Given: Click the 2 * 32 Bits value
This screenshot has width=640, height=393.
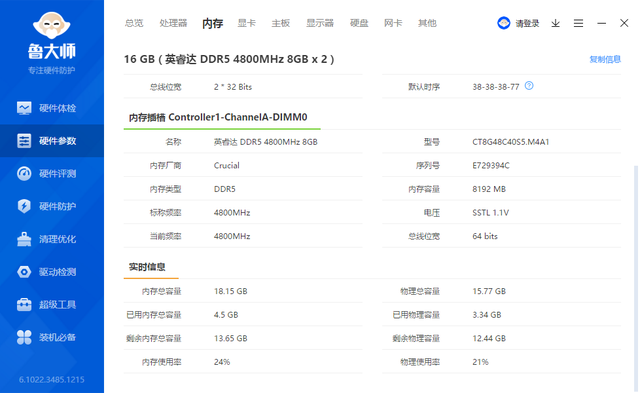Looking at the screenshot, I should [x=233, y=87].
